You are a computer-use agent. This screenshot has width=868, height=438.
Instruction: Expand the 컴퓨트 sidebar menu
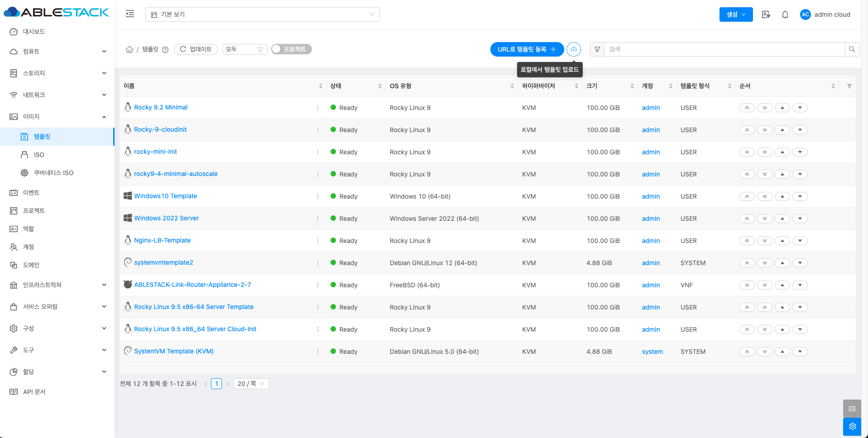[x=58, y=52]
